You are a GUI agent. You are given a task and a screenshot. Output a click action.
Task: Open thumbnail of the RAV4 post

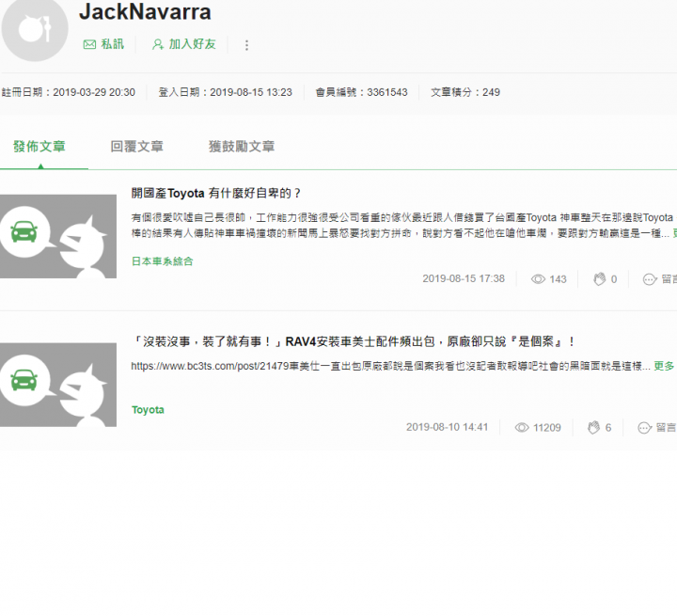point(58,385)
